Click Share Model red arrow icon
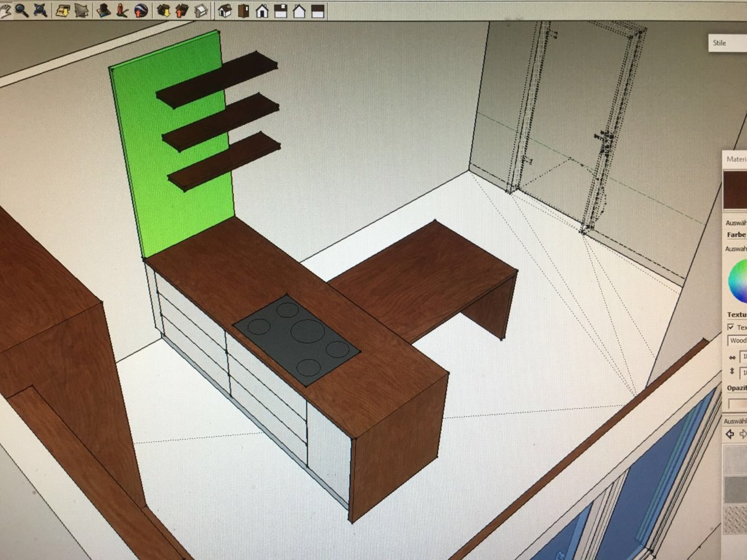The height and width of the screenshot is (560, 747). 182,11
